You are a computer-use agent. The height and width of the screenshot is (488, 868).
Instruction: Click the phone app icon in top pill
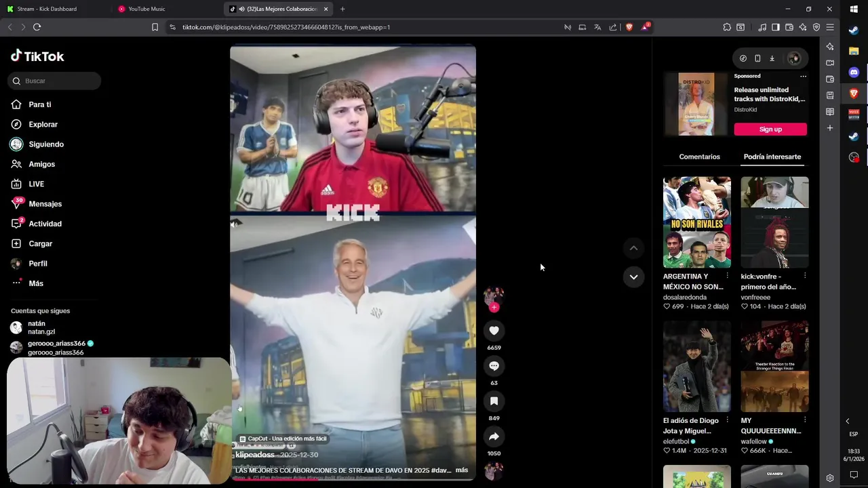[x=757, y=58]
